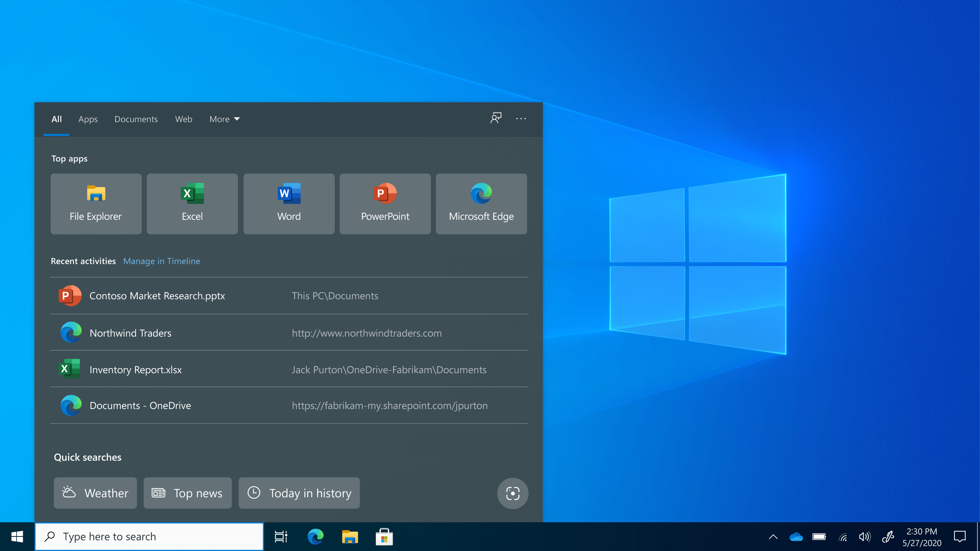The width and height of the screenshot is (980, 551).
Task: Open PowerPoint from Top apps
Action: 385,204
